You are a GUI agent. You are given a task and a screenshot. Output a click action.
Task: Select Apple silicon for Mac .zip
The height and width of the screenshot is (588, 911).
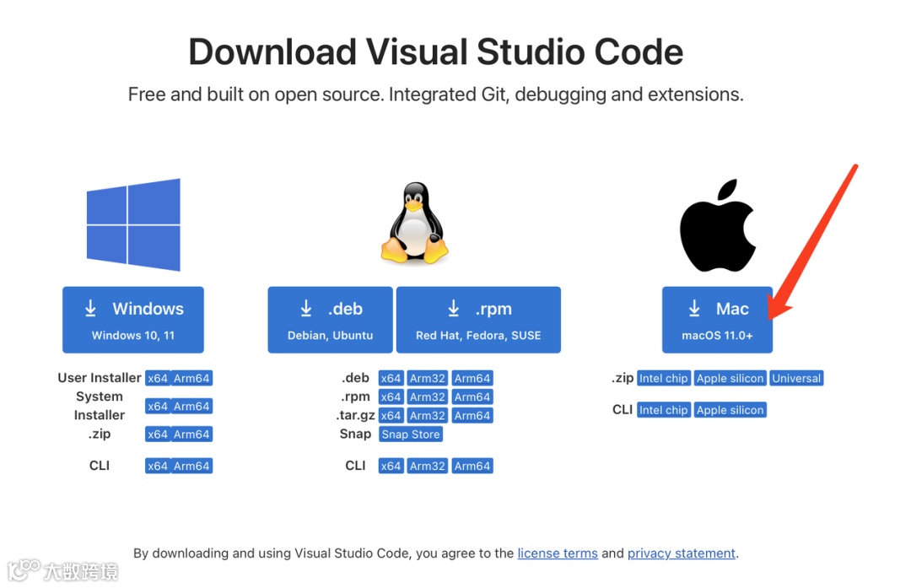(x=730, y=378)
